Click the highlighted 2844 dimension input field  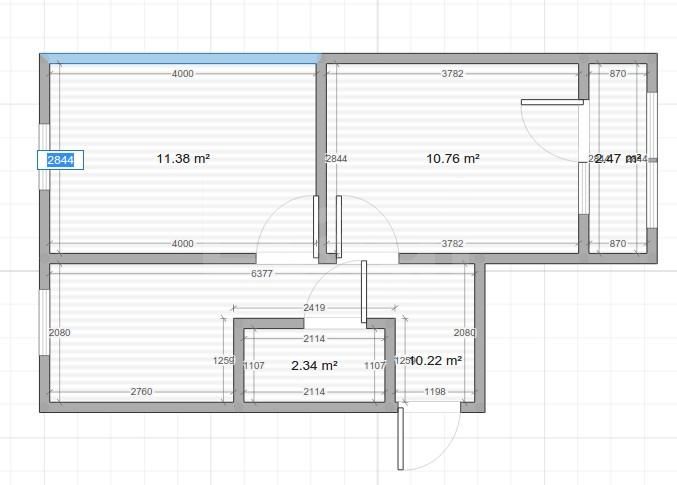pos(62,159)
